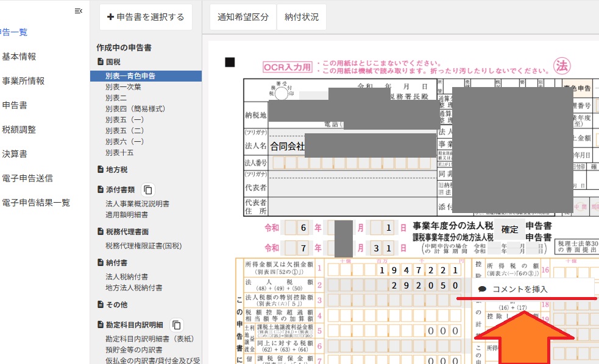This screenshot has height=364, width=599.
Task: Open 別表四（簡易様式） form
Action: coord(135,109)
